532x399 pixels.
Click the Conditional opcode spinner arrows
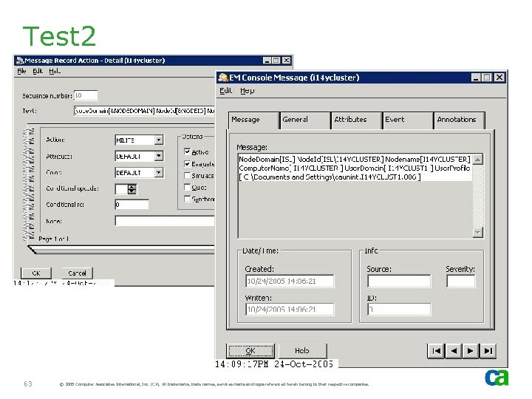point(132,189)
